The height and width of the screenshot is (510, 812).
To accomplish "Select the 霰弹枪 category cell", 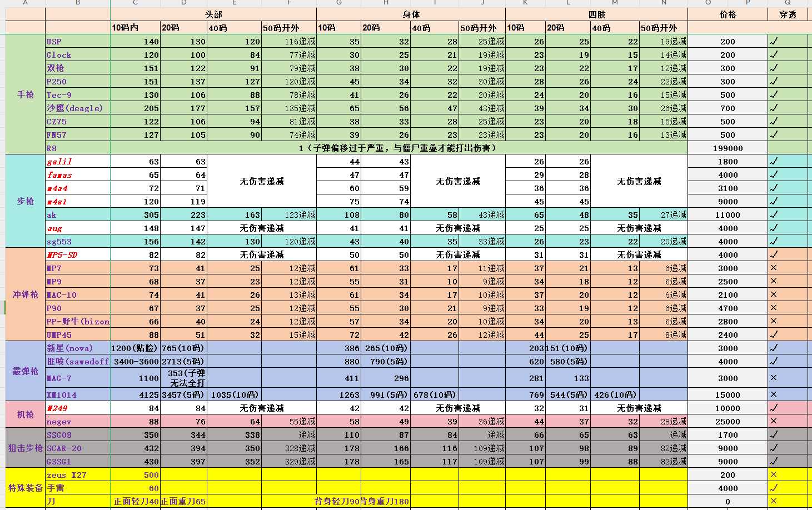I will pyautogui.click(x=26, y=371).
